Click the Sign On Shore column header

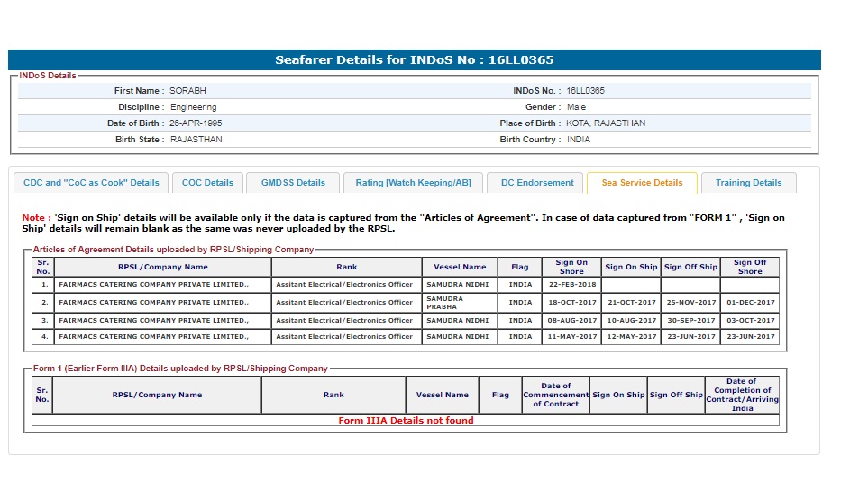tap(571, 267)
